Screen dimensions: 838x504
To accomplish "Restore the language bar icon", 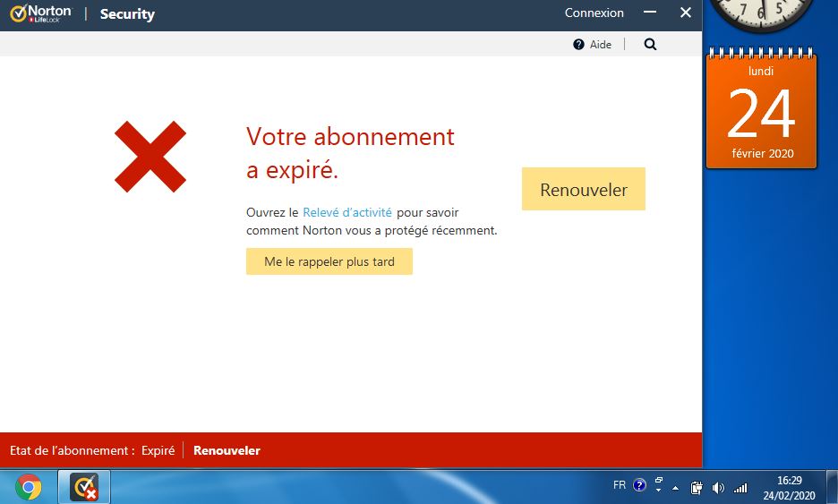I will click(x=658, y=481).
